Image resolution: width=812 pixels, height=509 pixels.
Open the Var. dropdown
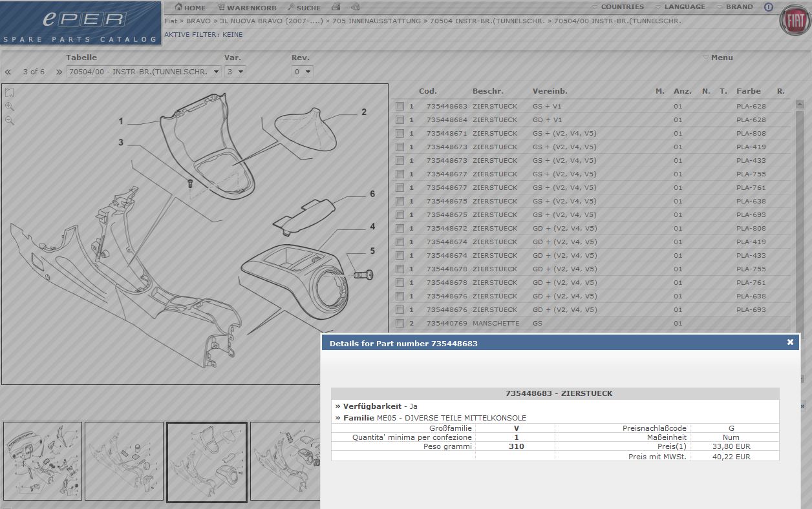pyautogui.click(x=235, y=72)
